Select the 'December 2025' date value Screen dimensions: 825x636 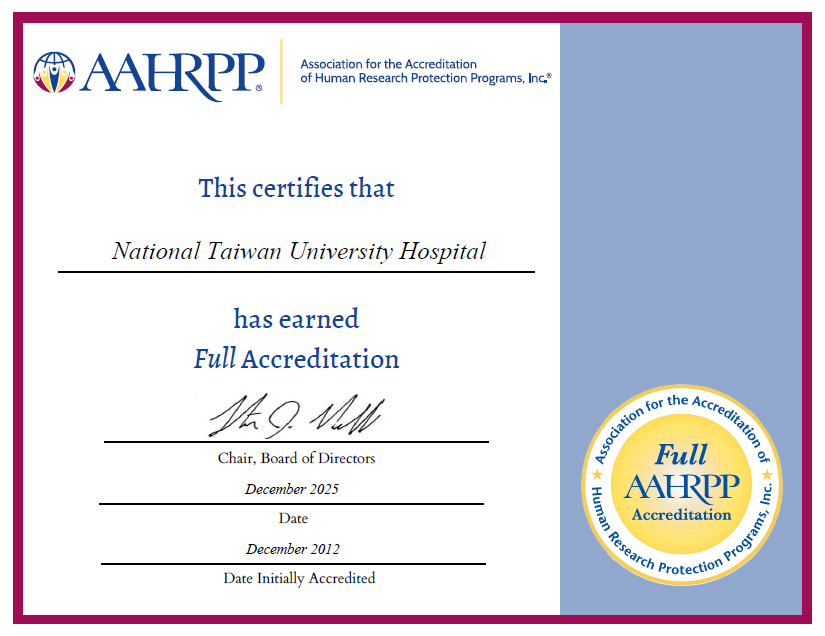tap(292, 490)
